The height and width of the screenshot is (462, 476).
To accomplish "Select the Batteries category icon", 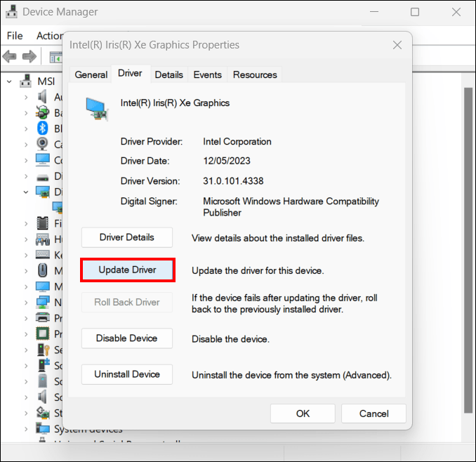I will [x=42, y=112].
